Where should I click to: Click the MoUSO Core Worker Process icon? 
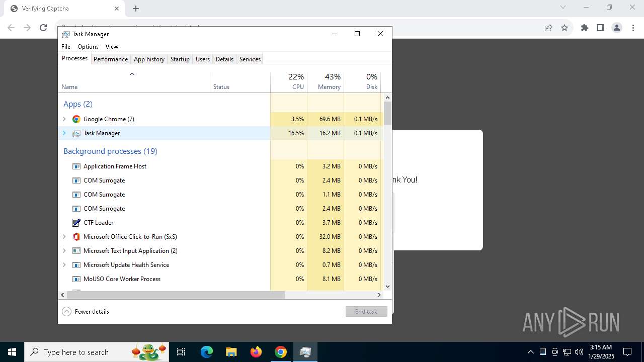(x=76, y=279)
